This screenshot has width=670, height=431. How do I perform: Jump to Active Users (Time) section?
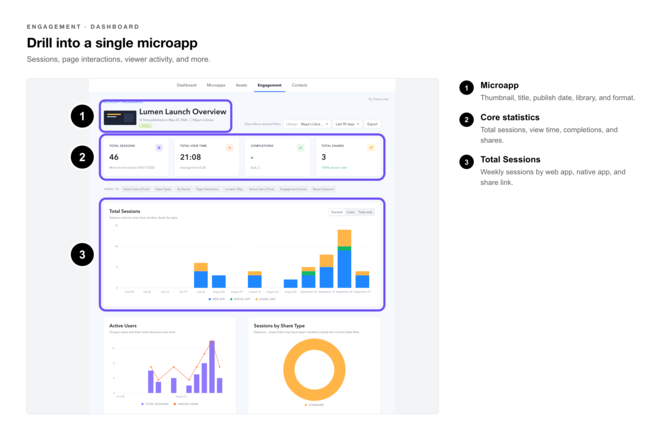[x=262, y=189]
